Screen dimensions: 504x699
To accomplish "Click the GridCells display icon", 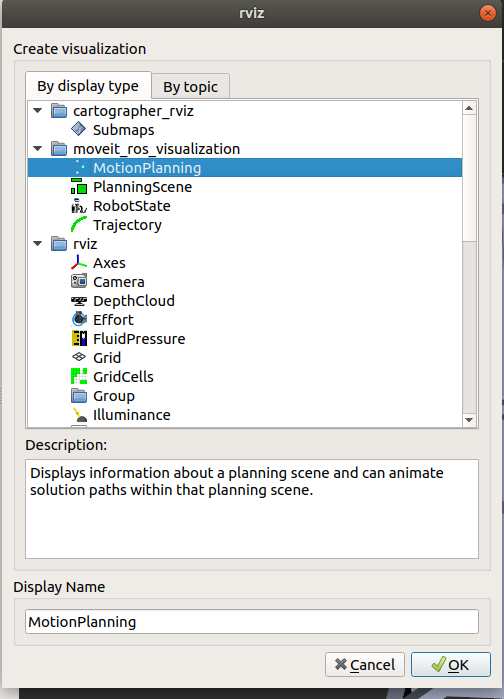I will (x=79, y=377).
